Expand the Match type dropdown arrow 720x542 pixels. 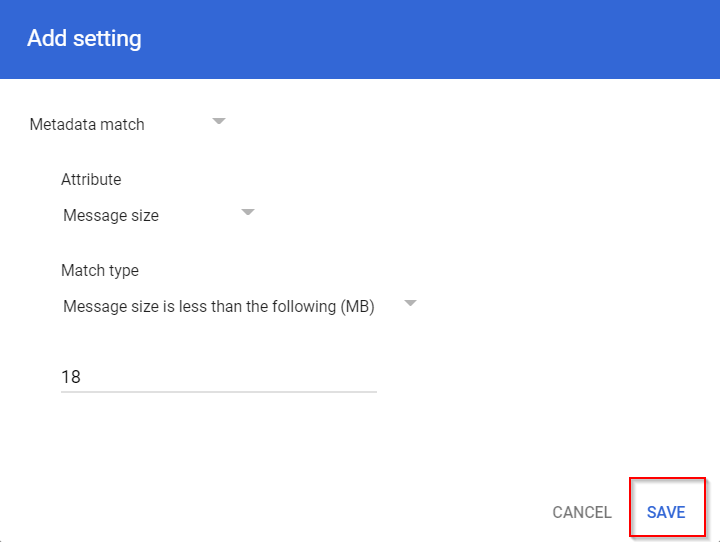(x=409, y=303)
